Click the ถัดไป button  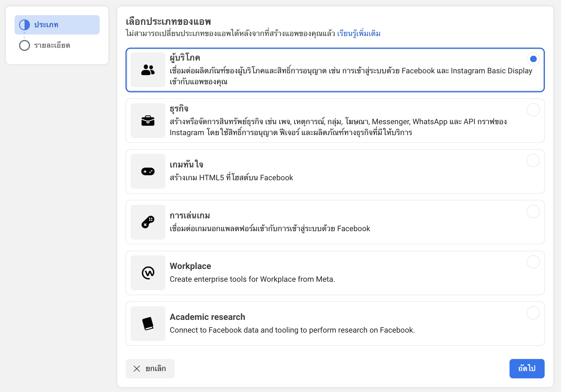(527, 369)
